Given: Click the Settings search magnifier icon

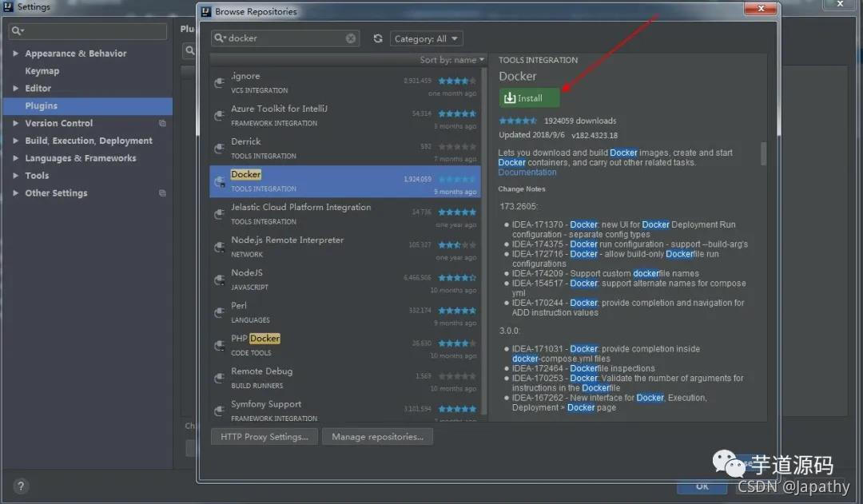Looking at the screenshot, I should pos(18,31).
